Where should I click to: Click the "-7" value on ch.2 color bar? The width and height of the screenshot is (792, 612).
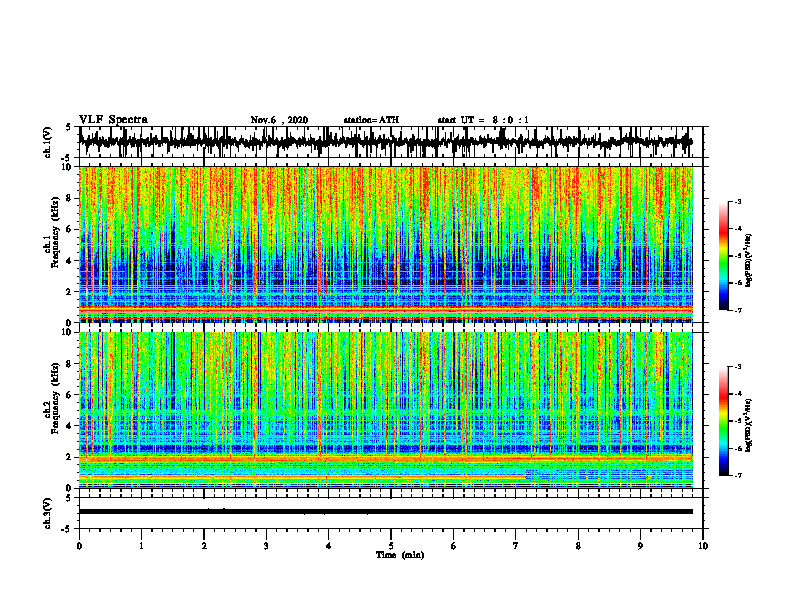[738, 475]
